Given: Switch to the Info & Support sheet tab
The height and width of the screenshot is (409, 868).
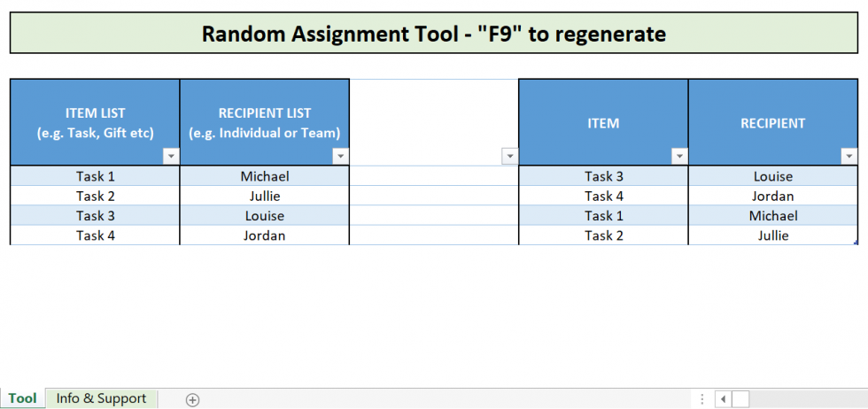Looking at the screenshot, I should [101, 398].
